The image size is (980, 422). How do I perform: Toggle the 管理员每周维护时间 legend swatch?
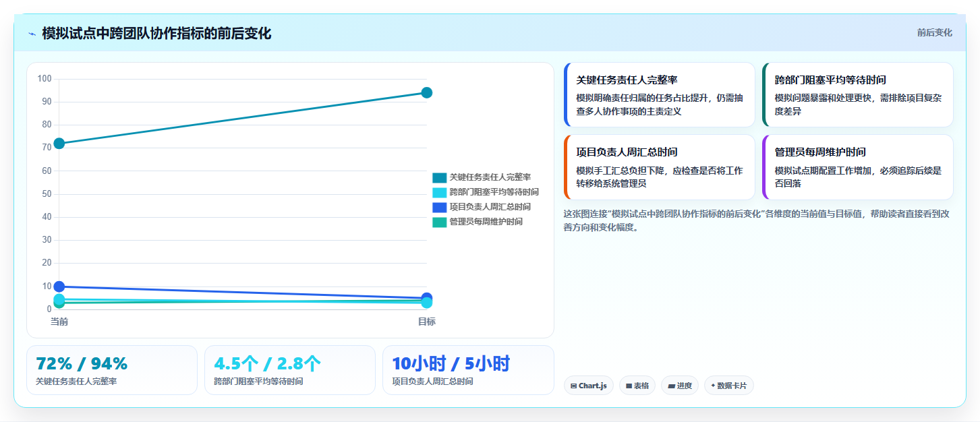tap(439, 222)
